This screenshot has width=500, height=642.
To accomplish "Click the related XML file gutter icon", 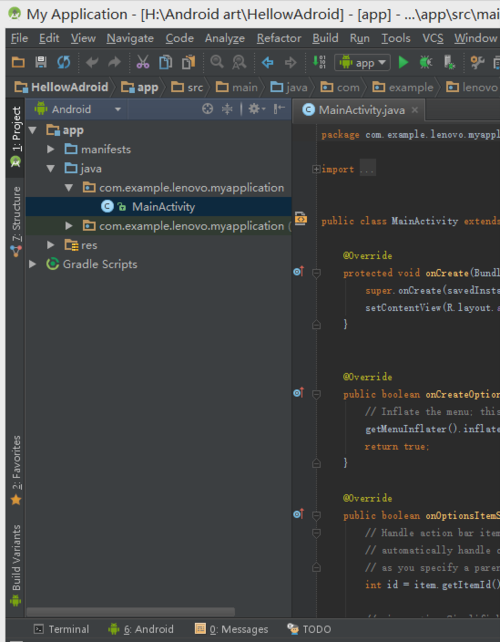I will coord(301,218).
